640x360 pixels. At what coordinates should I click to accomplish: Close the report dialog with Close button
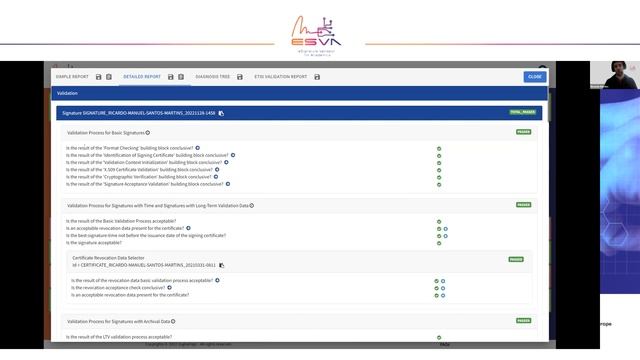tap(535, 77)
